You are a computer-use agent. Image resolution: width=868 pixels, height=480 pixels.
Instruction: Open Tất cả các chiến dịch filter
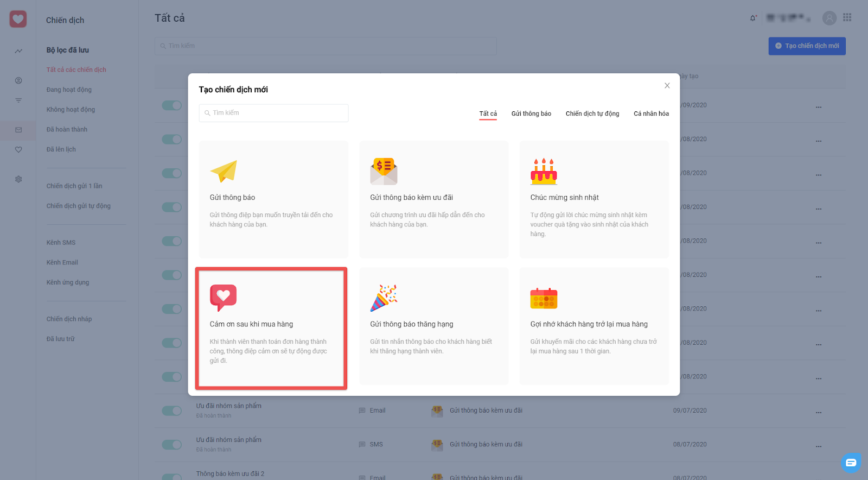point(76,70)
